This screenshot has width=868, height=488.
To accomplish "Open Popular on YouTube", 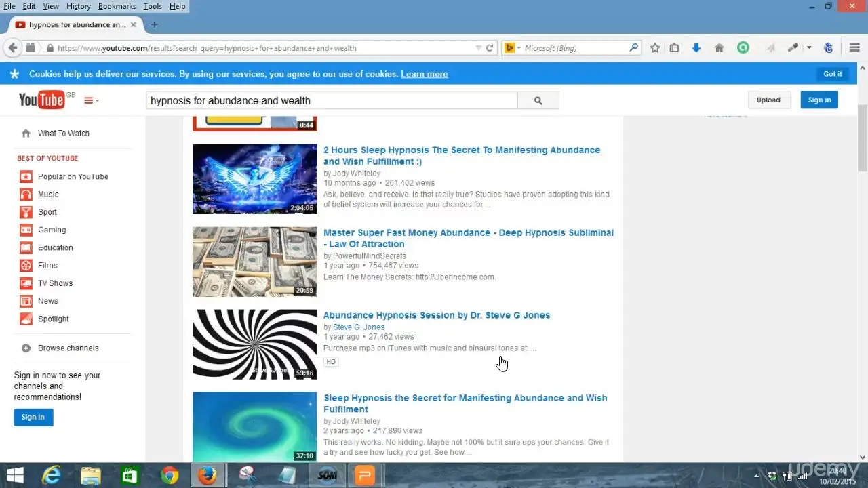I will click(73, 177).
